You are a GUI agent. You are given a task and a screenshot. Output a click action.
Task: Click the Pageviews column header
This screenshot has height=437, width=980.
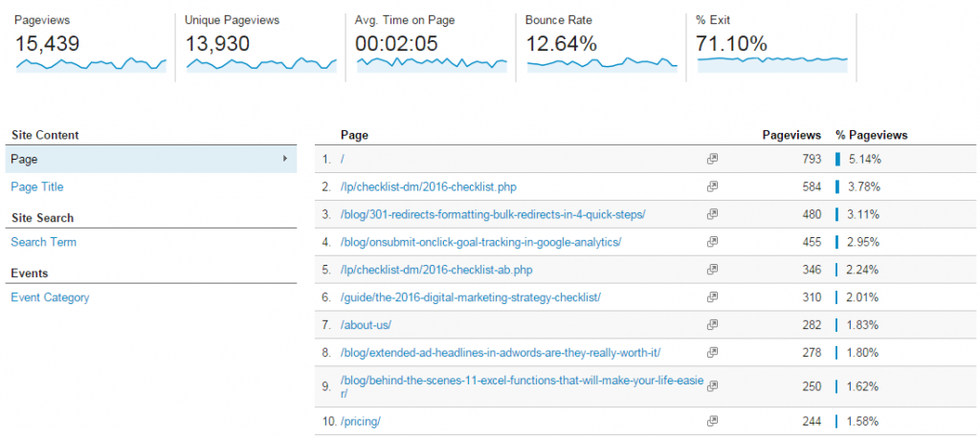pyautogui.click(x=791, y=136)
